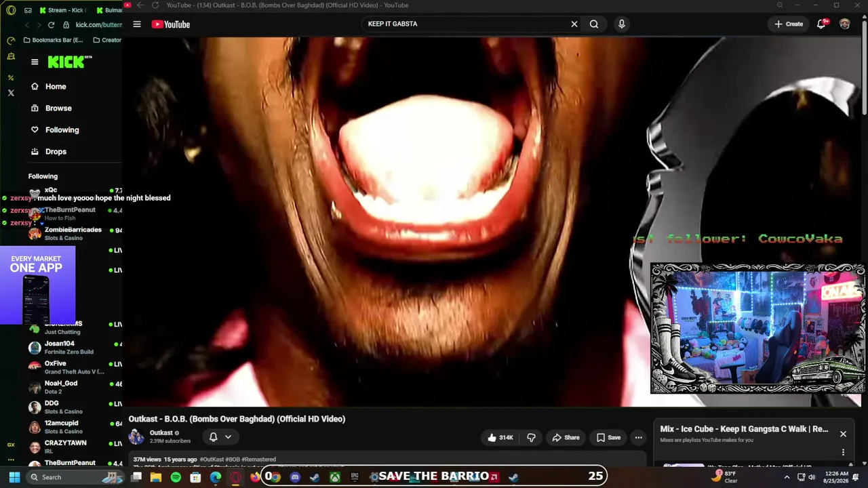Open the YouTube Create menu
Image resolution: width=868 pixels, height=488 pixels.
(789, 24)
